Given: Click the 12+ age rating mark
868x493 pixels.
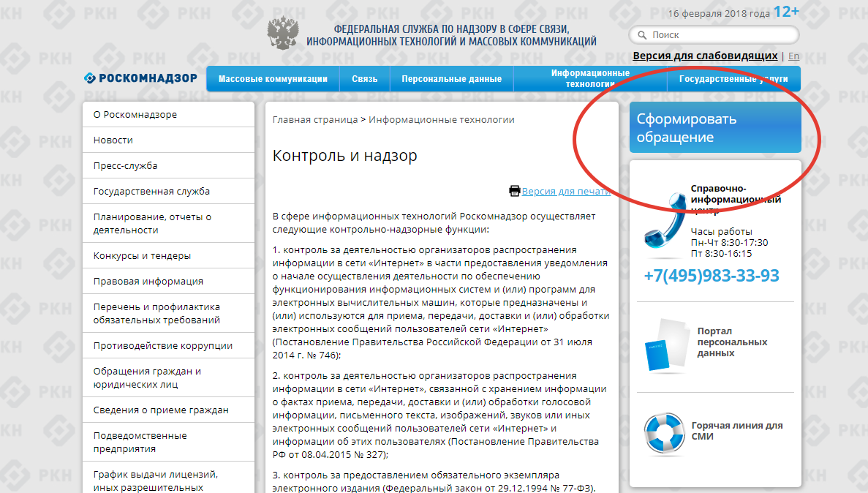Looking at the screenshot, I should 786,12.
